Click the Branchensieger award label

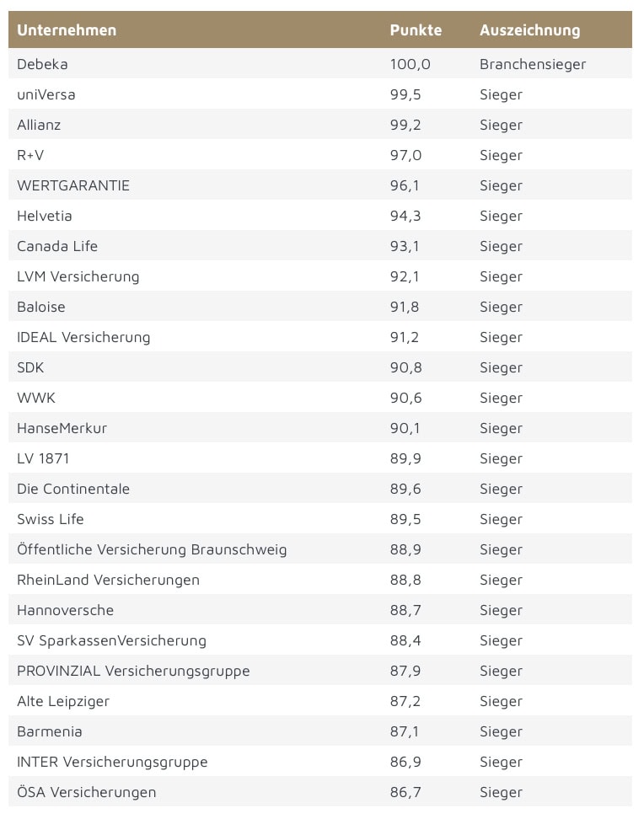pos(533,64)
